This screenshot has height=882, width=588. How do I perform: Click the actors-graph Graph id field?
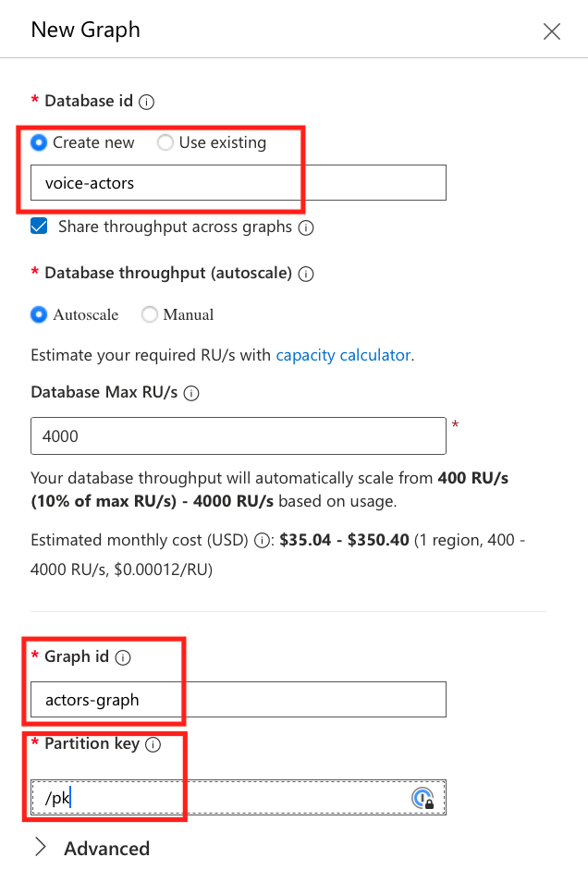click(238, 700)
